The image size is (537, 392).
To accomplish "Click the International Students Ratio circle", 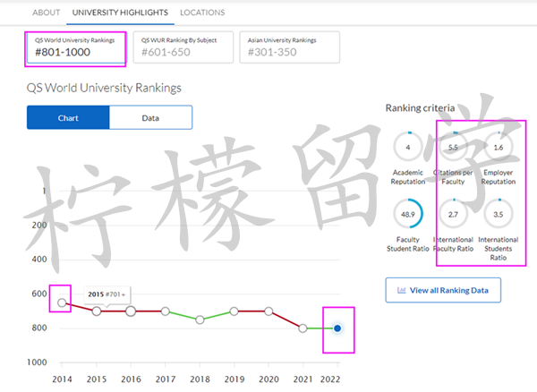I will tap(499, 214).
